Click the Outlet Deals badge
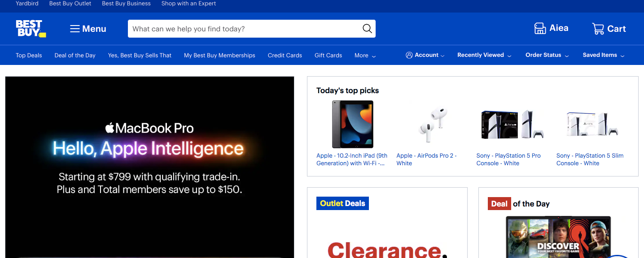Viewport: 644px width, 258px height. (342, 203)
